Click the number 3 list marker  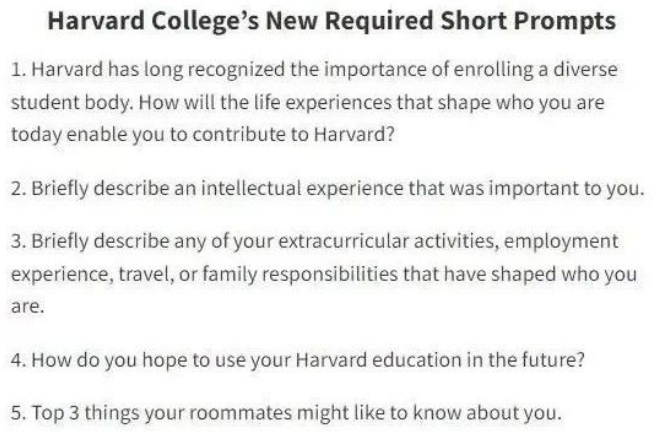[x=19, y=241]
